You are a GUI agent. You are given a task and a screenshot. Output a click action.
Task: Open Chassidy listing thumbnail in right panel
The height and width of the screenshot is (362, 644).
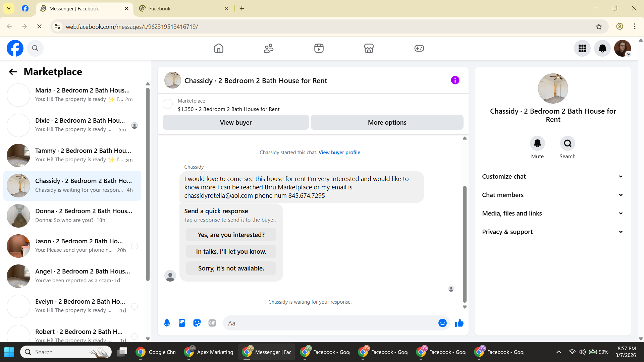pyautogui.click(x=553, y=88)
